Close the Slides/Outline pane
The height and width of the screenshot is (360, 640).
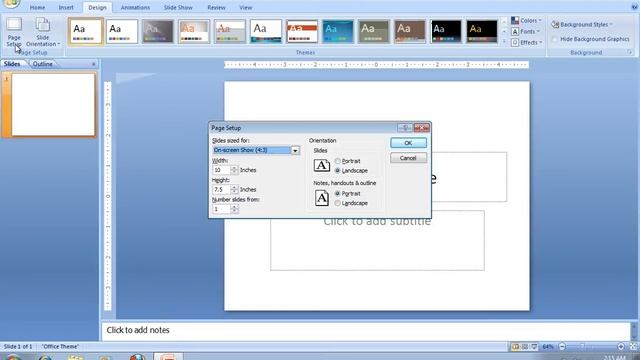point(93,64)
